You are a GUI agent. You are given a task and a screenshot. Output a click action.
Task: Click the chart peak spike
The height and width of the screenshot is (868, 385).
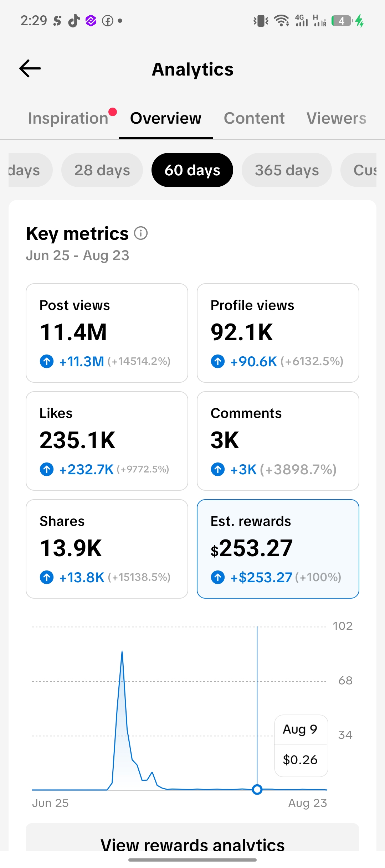click(x=122, y=653)
